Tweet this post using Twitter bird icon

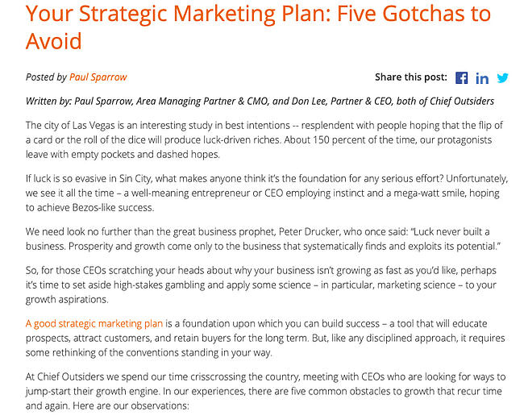coord(502,78)
